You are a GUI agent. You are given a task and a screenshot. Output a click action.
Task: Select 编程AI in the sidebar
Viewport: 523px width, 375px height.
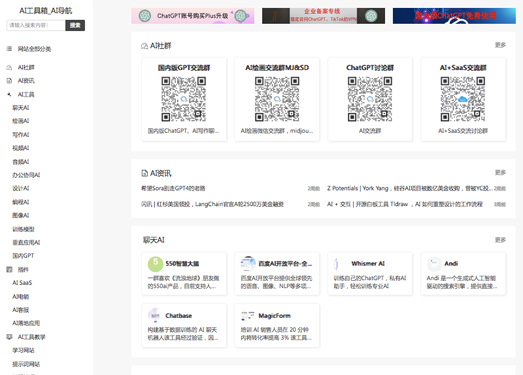tap(21, 202)
